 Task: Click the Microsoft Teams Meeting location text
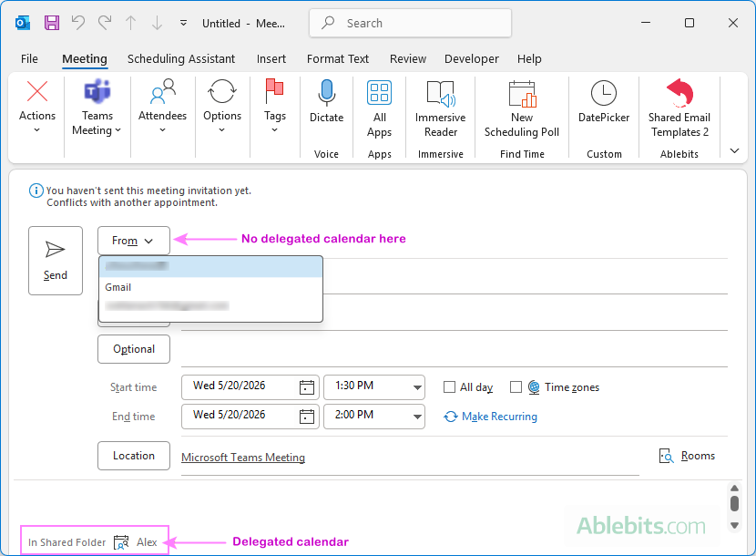243,457
